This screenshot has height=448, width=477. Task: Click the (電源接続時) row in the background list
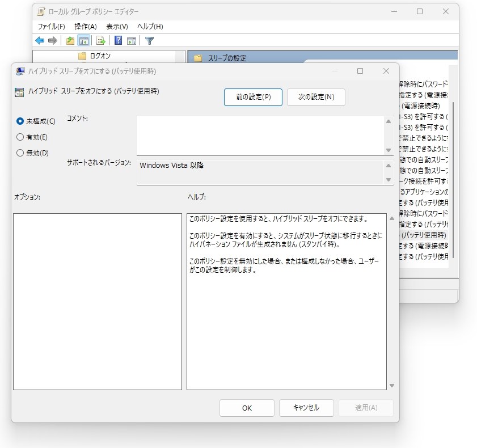[424, 106]
